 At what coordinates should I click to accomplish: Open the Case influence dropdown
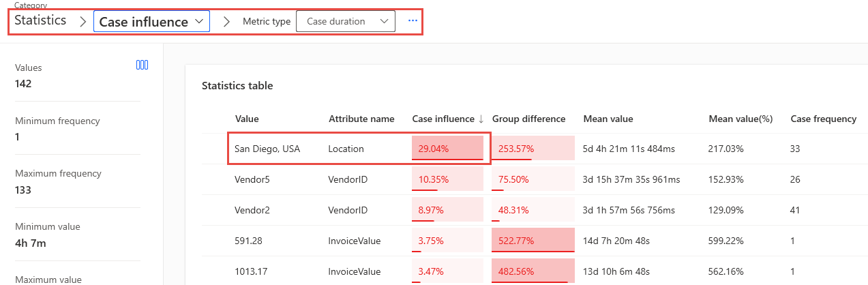tap(151, 22)
